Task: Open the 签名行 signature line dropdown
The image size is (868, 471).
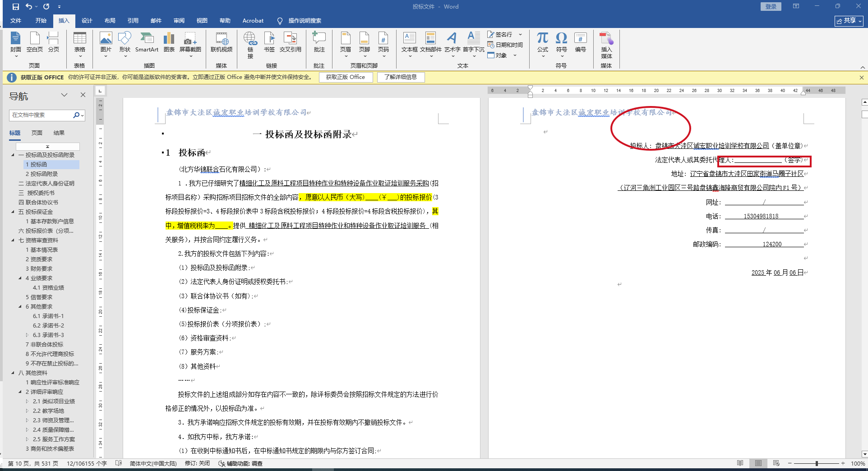Action: click(x=520, y=34)
